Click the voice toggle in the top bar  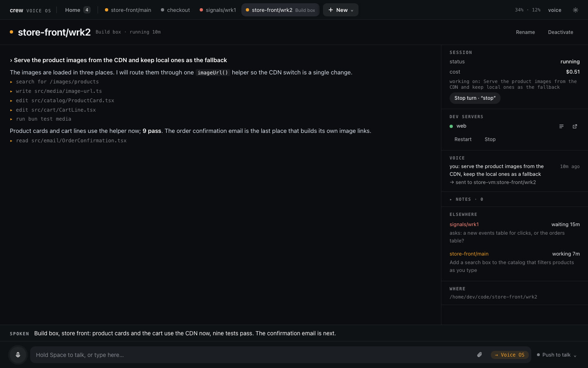point(555,10)
